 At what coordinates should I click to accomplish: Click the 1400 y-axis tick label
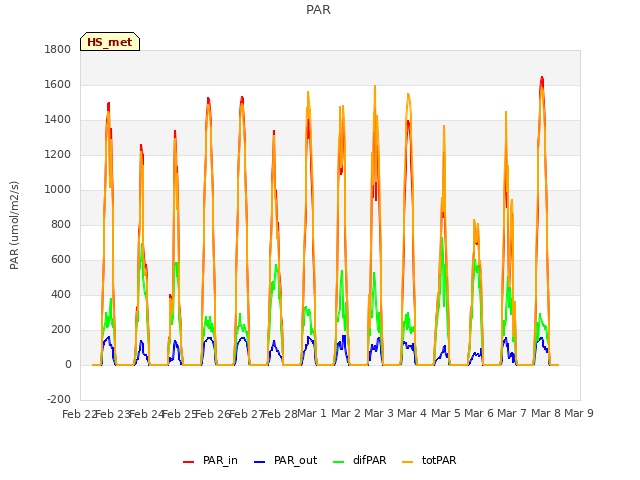[x=58, y=120]
